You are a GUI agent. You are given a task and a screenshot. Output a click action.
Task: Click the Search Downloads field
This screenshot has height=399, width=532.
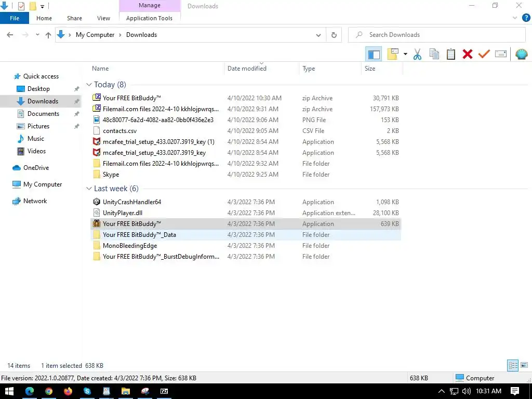pyautogui.click(x=436, y=35)
